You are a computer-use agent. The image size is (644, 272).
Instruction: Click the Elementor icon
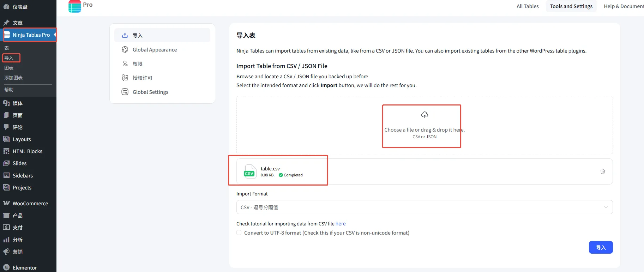(x=6, y=267)
